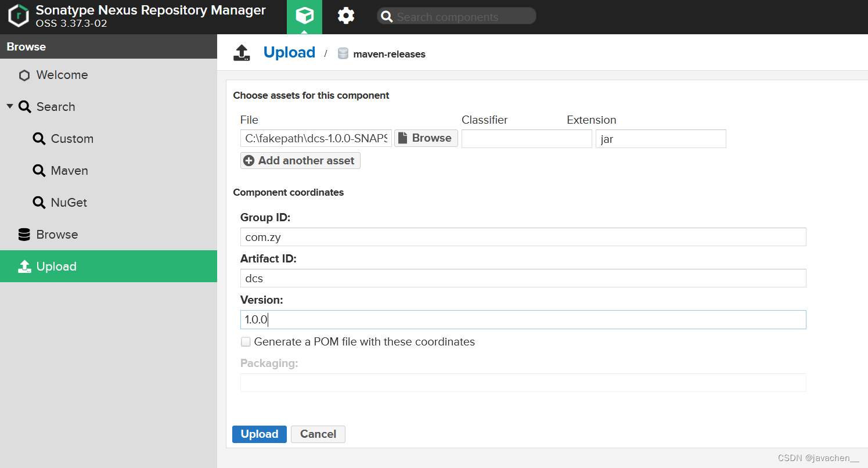Focus the Extension field containing jar

(x=661, y=139)
